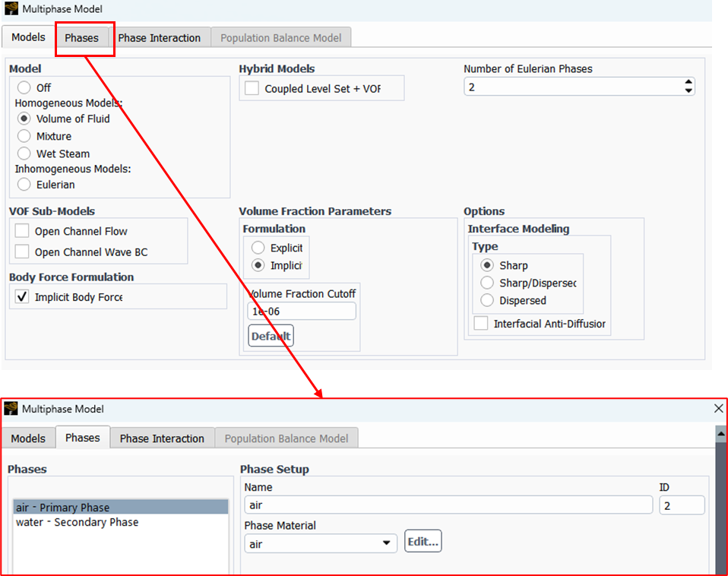Click the phase Name input field
The height and width of the screenshot is (576, 728).
click(x=448, y=505)
